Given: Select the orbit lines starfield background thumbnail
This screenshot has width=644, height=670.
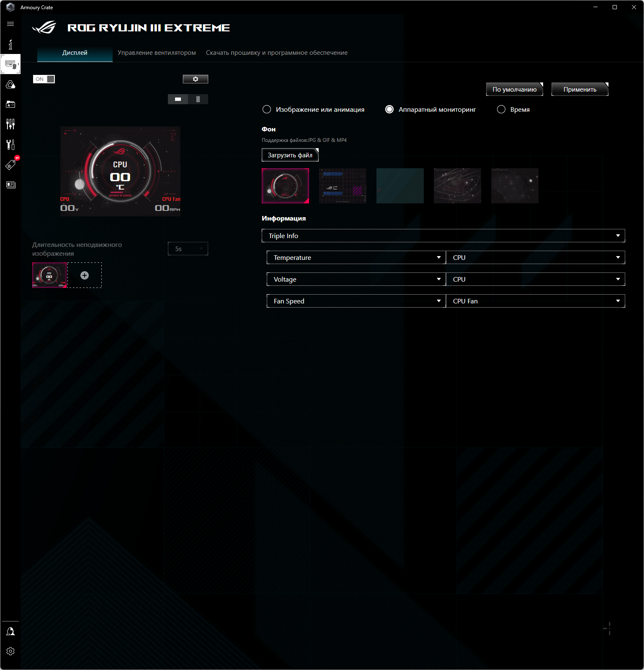Looking at the screenshot, I should (x=457, y=186).
